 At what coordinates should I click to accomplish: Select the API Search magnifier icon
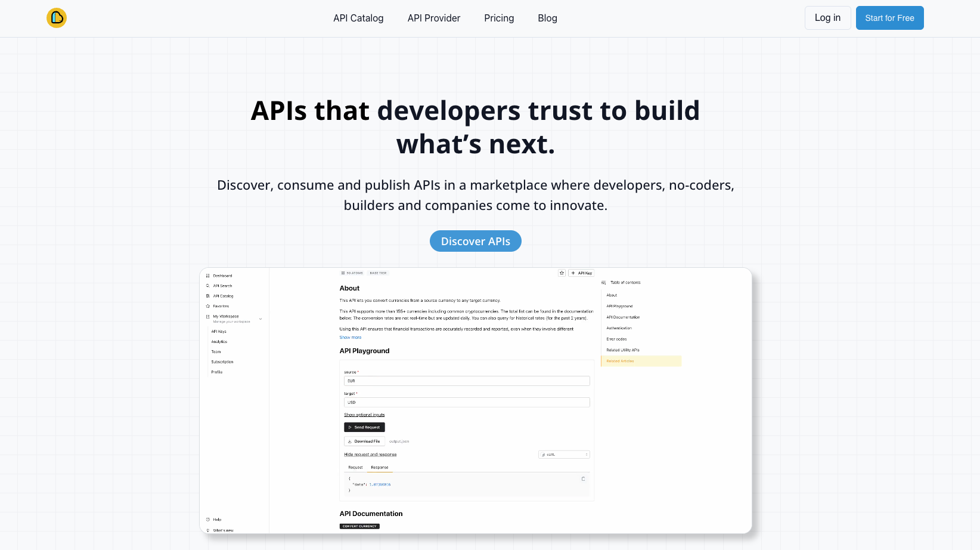point(209,286)
